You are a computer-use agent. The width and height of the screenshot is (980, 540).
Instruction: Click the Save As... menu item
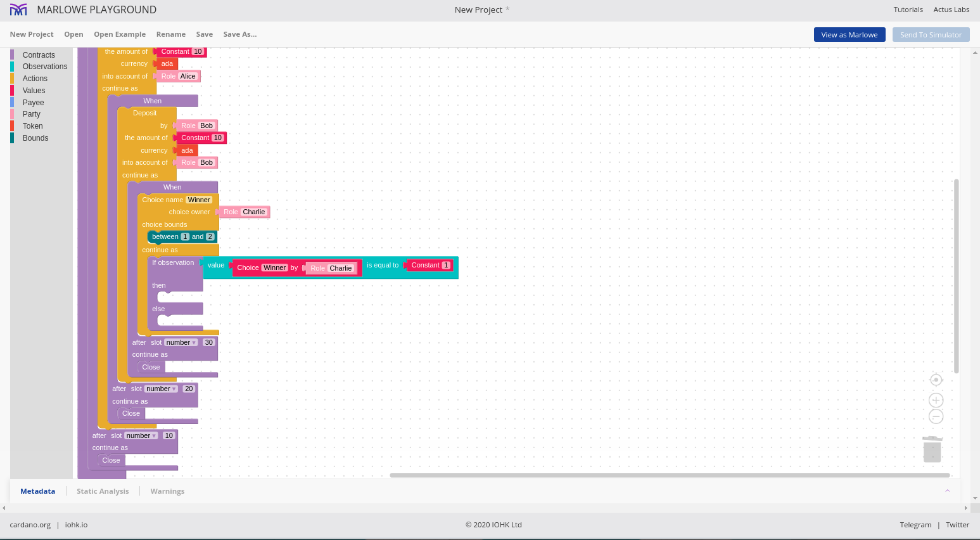[239, 34]
